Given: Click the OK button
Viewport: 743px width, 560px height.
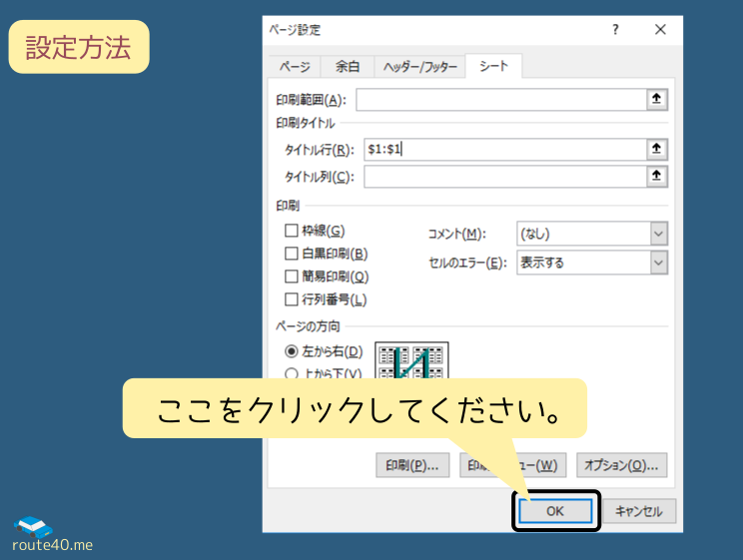Looking at the screenshot, I should [x=555, y=511].
